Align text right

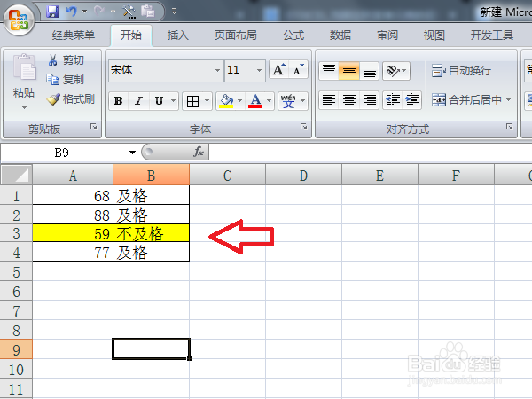coord(370,99)
